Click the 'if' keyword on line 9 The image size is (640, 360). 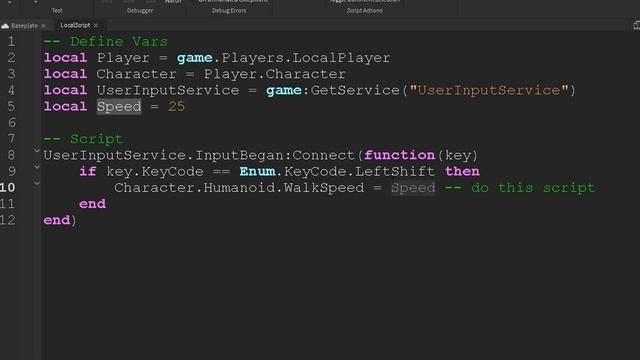pos(88,171)
